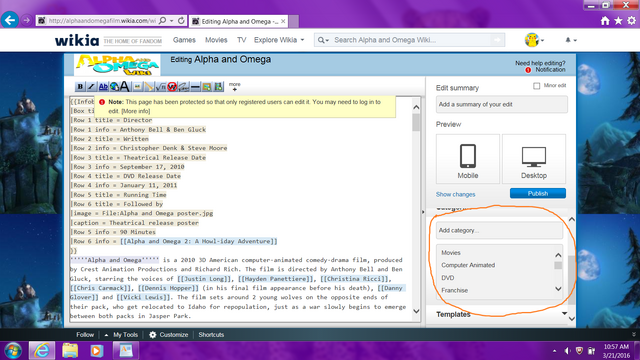
Task: Insert media file trumpet icon
Action: [x=149, y=87]
